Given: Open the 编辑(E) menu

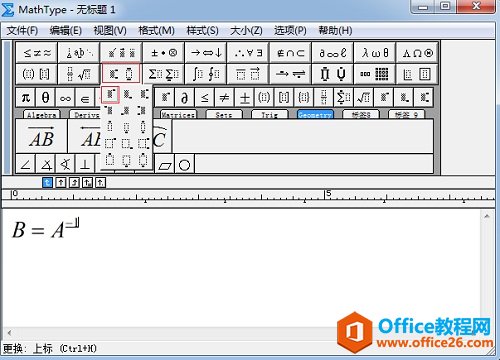Looking at the screenshot, I should coord(66,31).
